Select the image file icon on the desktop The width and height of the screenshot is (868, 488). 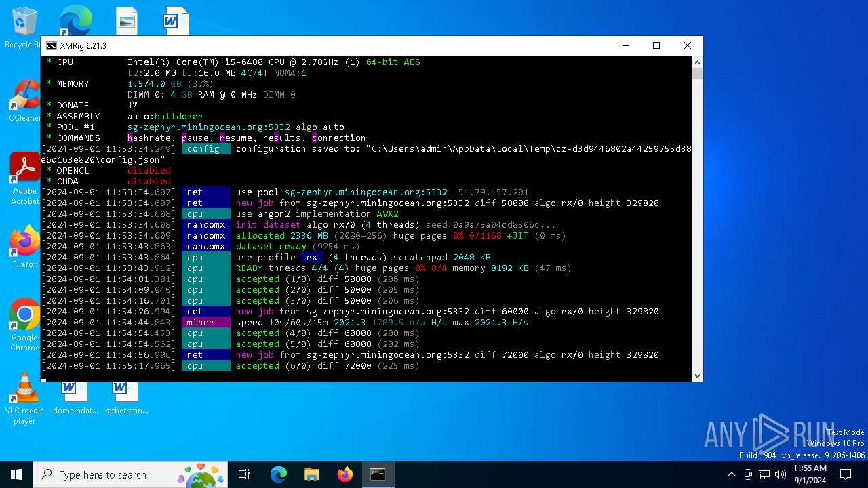(x=126, y=20)
